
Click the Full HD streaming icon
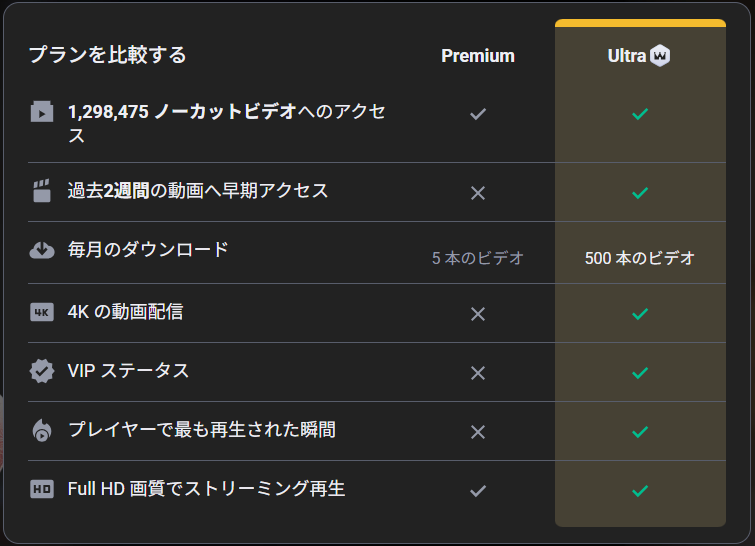point(41,490)
